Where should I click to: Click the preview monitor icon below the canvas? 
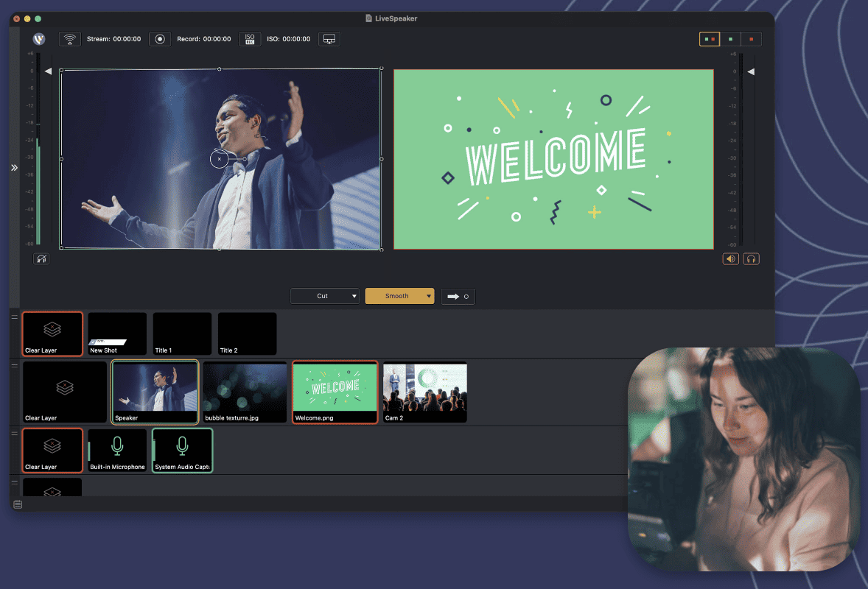pos(41,258)
